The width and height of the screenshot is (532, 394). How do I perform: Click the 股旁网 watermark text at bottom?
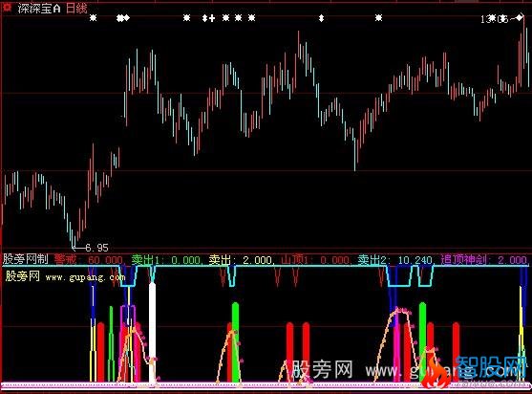[x=322, y=369]
